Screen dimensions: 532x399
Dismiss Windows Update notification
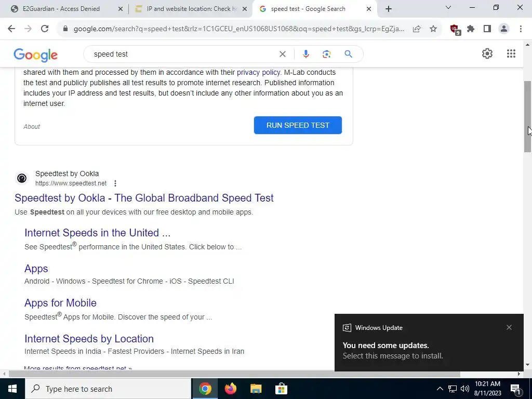pyautogui.click(x=509, y=327)
